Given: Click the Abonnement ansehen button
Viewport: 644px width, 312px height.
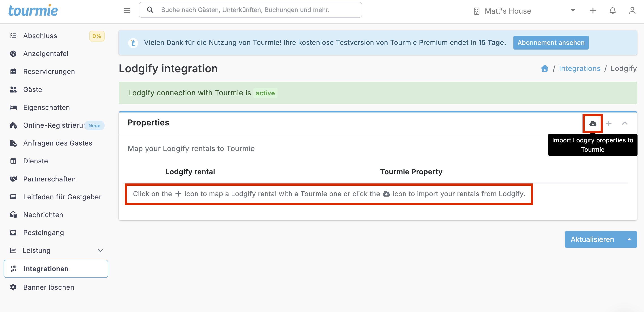Looking at the screenshot, I should click(x=551, y=43).
